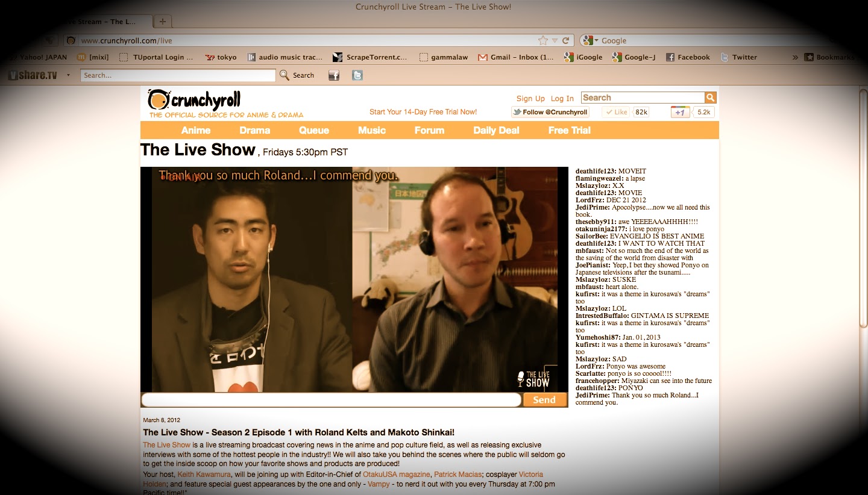Open the tokyo bookmark
Screen dimensions: 868x495
221,57
